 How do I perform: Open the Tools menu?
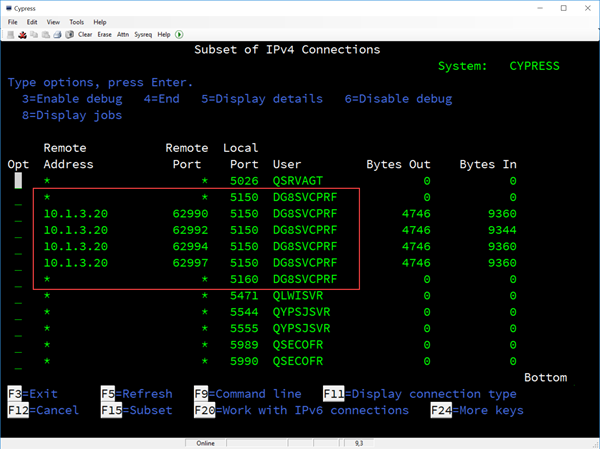[76, 21]
